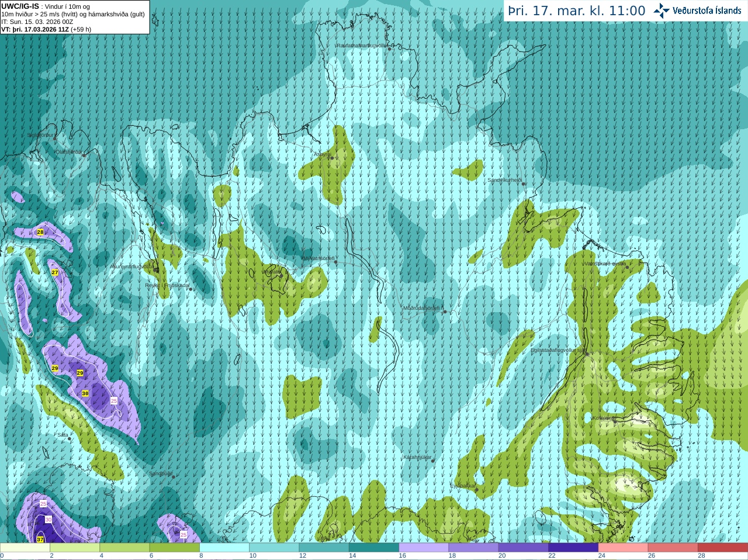The image size is (748, 560).
Task: Click the yellow 27 gust maximum marker
Action: tap(55, 272)
